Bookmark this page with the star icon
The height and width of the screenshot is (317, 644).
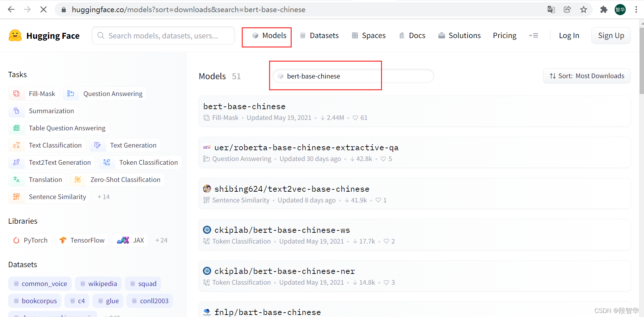tap(584, 9)
